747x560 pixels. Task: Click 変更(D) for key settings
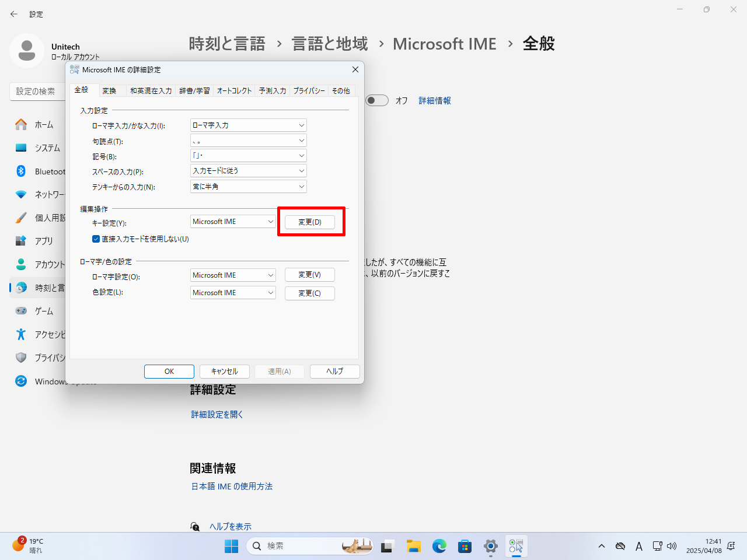(x=310, y=222)
